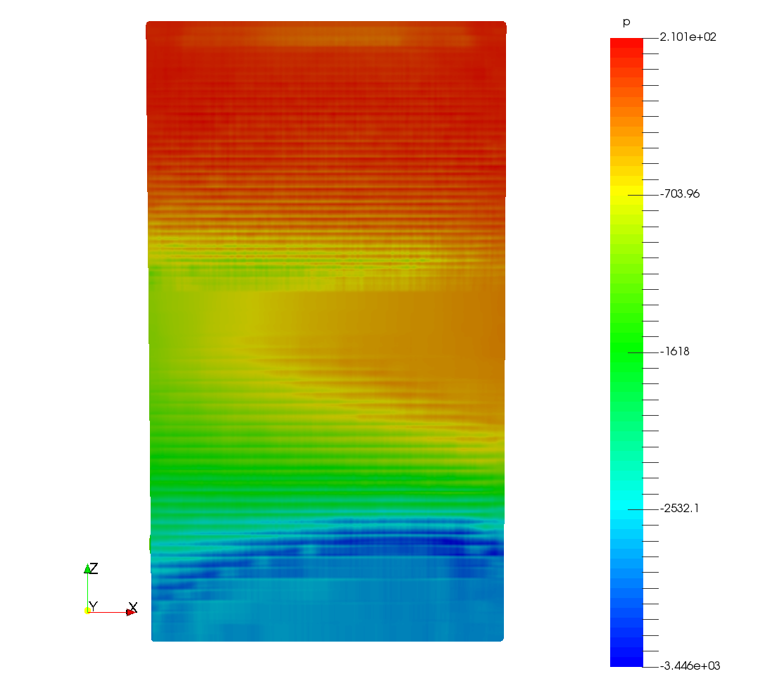Image resolution: width=765 pixels, height=700 pixels.
Task: Click the minimum value label -3.446e+03
Action: pyautogui.click(x=690, y=666)
